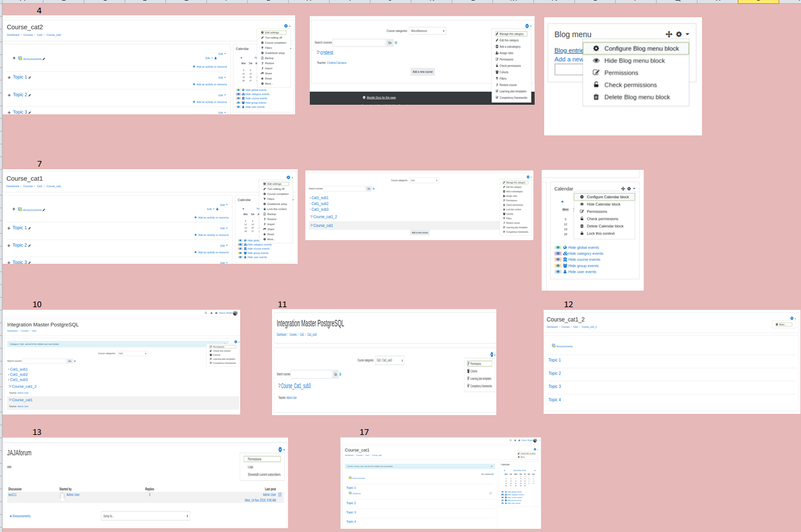Image resolution: width=801 pixels, height=532 pixels.
Task: Click trash icon for Delete Calendar block
Action: point(582,226)
